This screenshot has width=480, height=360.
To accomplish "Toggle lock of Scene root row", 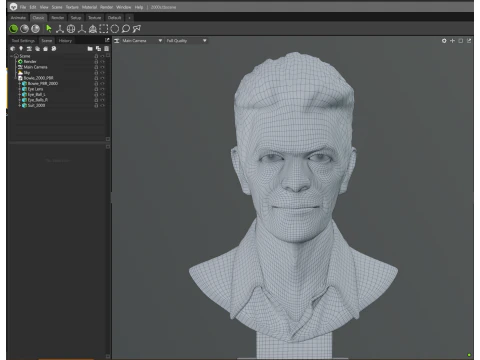I will point(96,56).
